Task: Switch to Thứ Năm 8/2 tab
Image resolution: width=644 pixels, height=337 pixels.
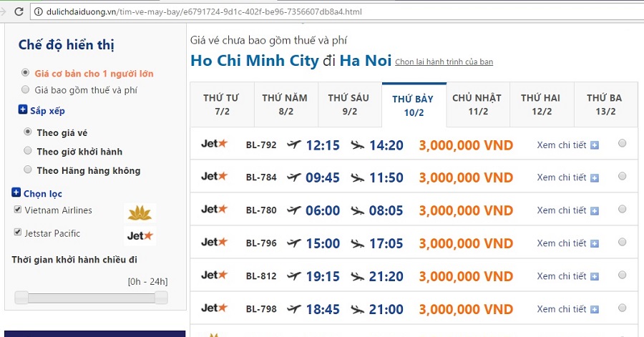Action: click(286, 104)
